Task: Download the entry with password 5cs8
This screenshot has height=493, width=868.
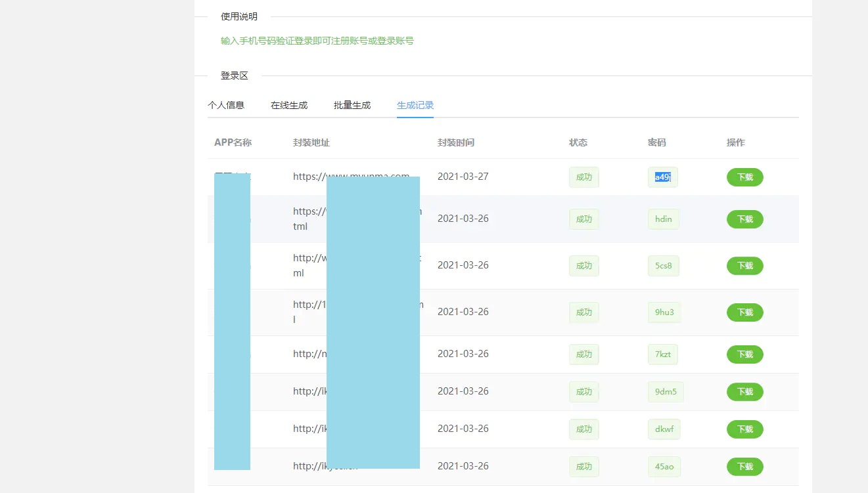Action: pyautogui.click(x=744, y=265)
